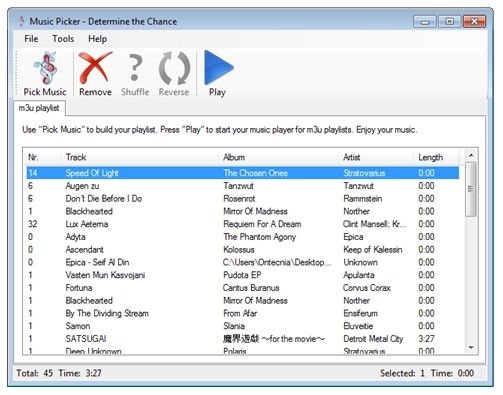Click the Slania album cell
503x395 pixels.
[x=234, y=326]
